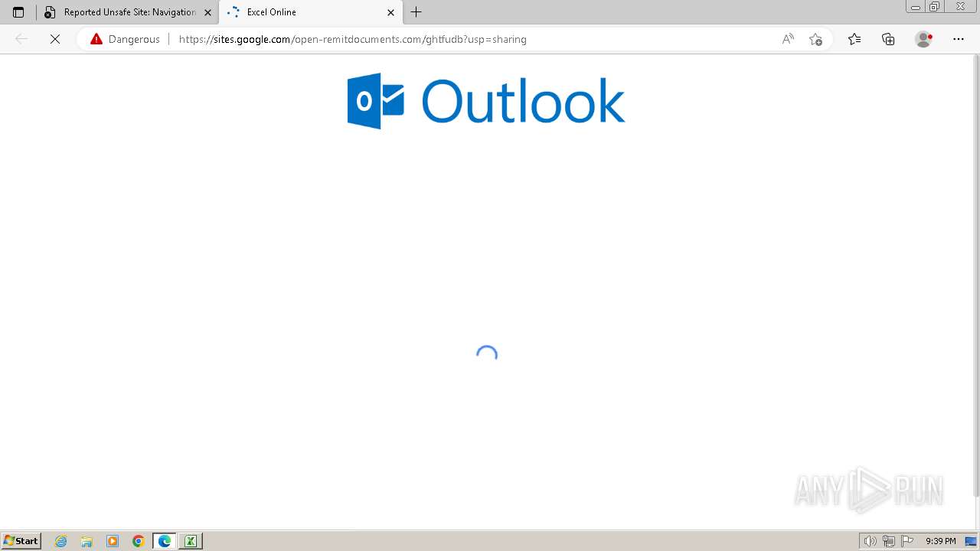
Task: Open Action Center flag icon
Action: [907, 541]
